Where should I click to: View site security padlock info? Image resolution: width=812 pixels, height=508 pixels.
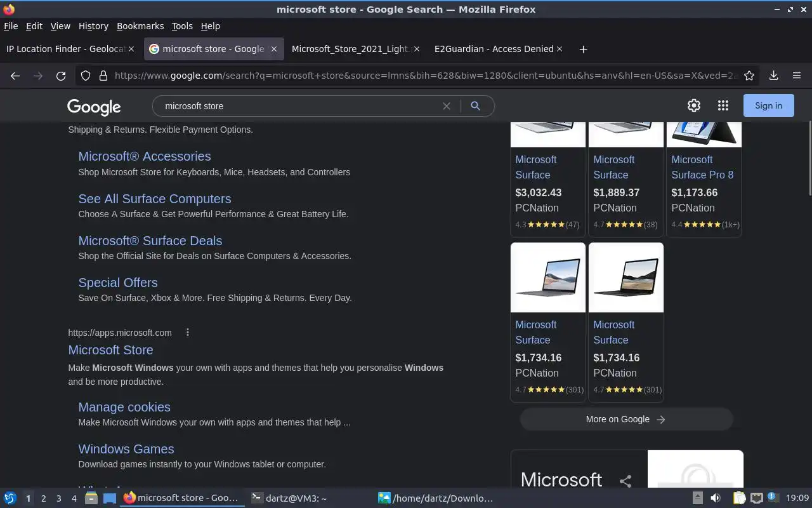[103, 76]
